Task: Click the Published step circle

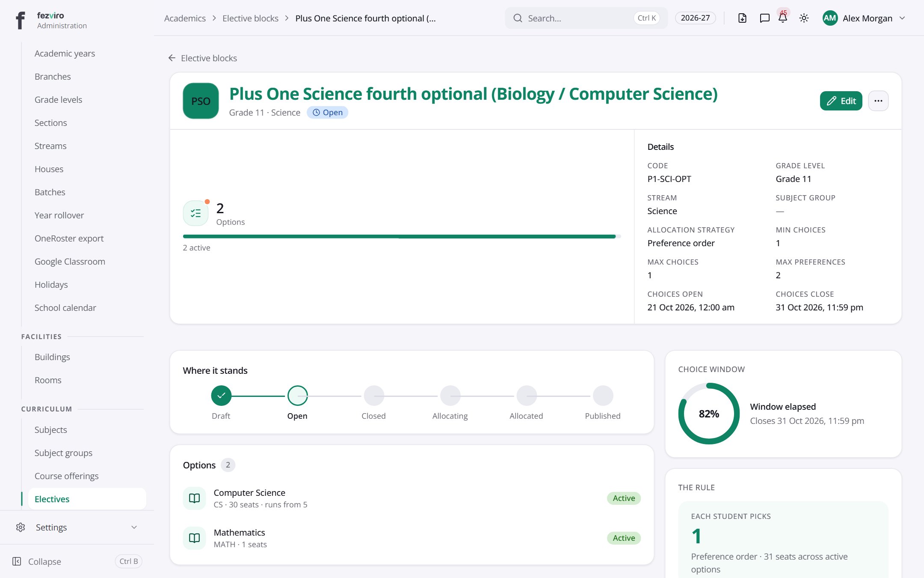Action: coord(603,396)
